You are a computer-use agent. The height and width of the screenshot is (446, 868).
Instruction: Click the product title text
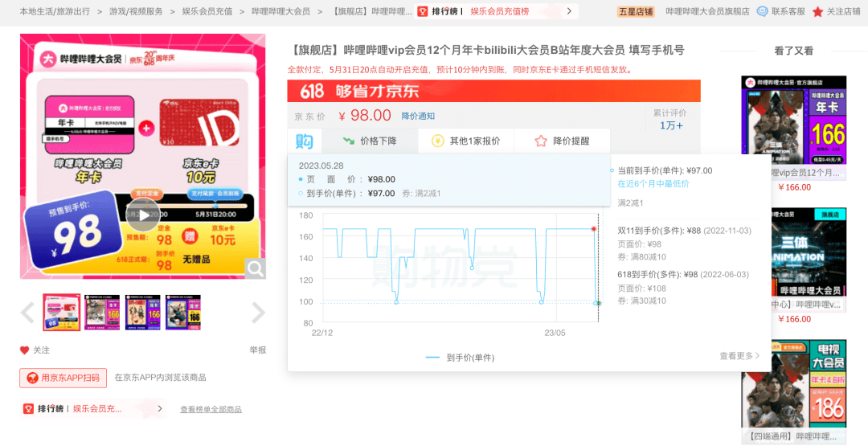click(486, 51)
